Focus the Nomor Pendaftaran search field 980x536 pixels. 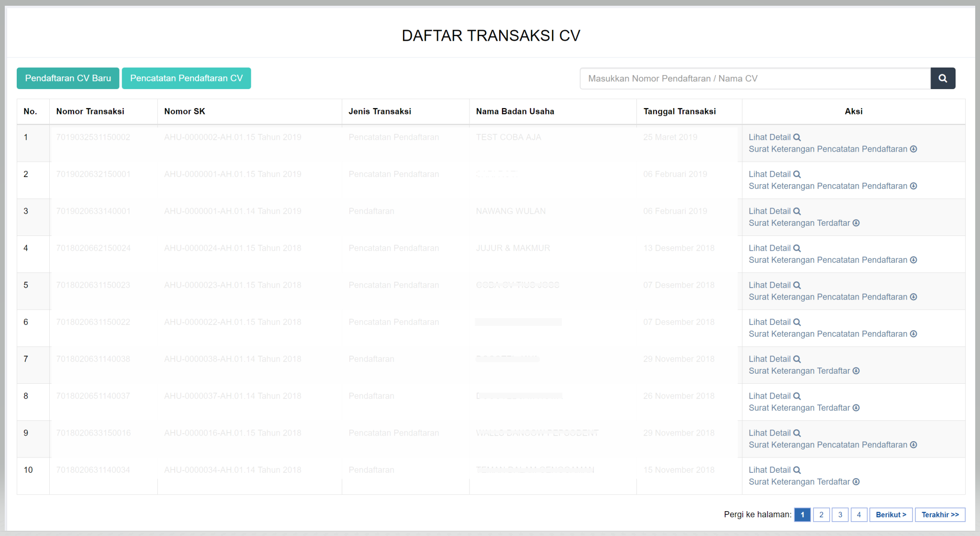tap(755, 78)
